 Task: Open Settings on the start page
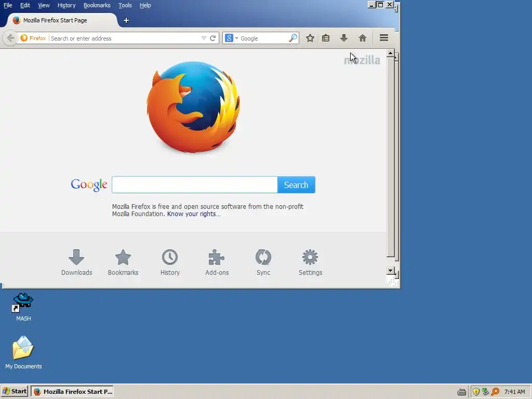coord(311,262)
